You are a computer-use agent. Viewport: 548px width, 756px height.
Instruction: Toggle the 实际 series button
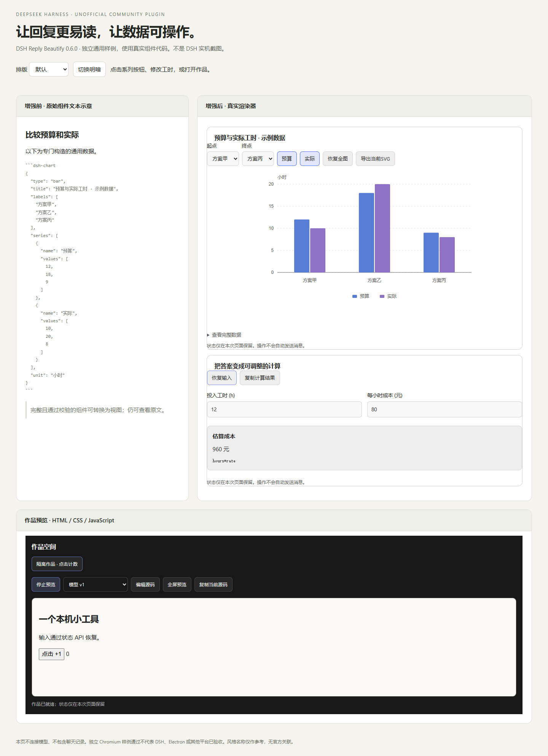pos(310,159)
